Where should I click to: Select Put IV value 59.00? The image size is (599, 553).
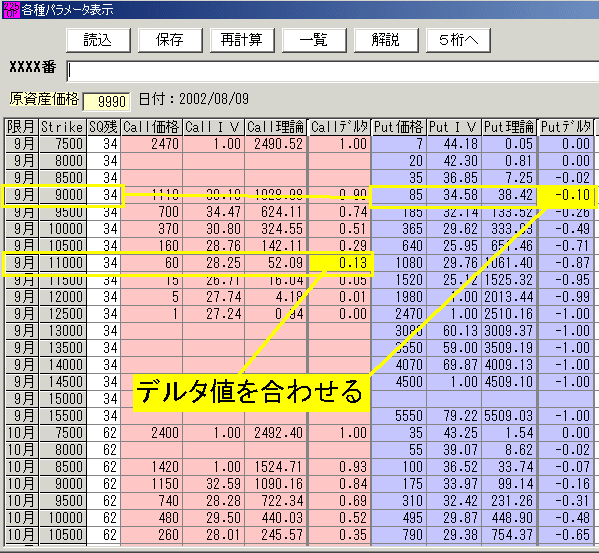[x=454, y=348]
